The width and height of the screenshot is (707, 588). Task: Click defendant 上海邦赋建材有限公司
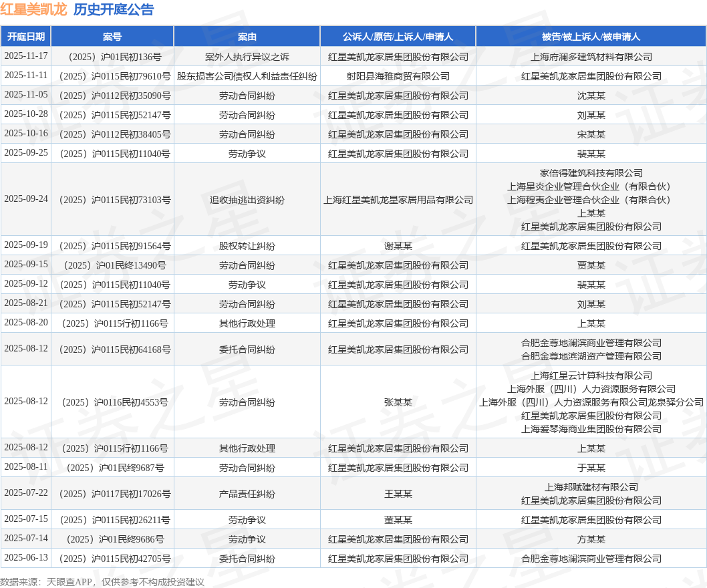(591, 488)
